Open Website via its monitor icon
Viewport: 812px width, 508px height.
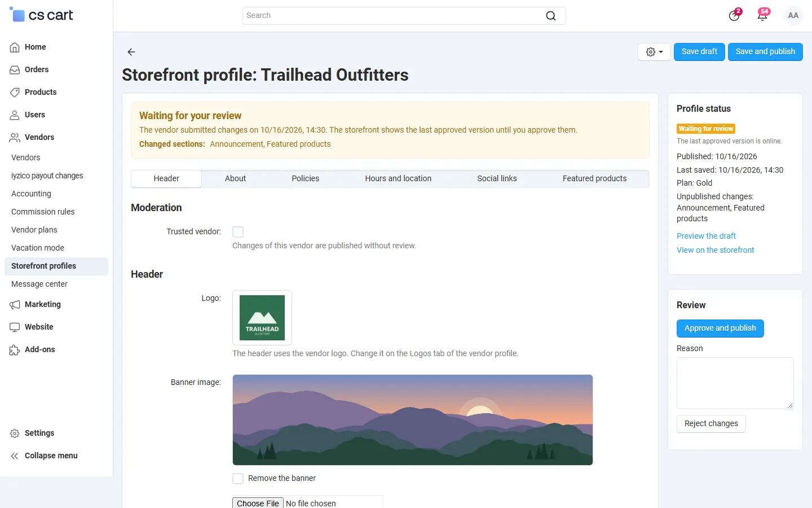tap(15, 327)
